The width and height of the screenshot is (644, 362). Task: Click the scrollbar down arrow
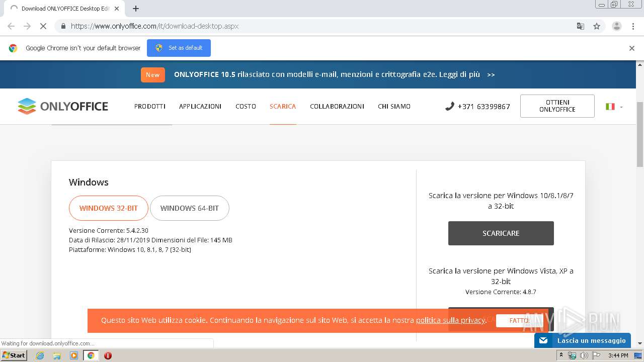(640, 343)
